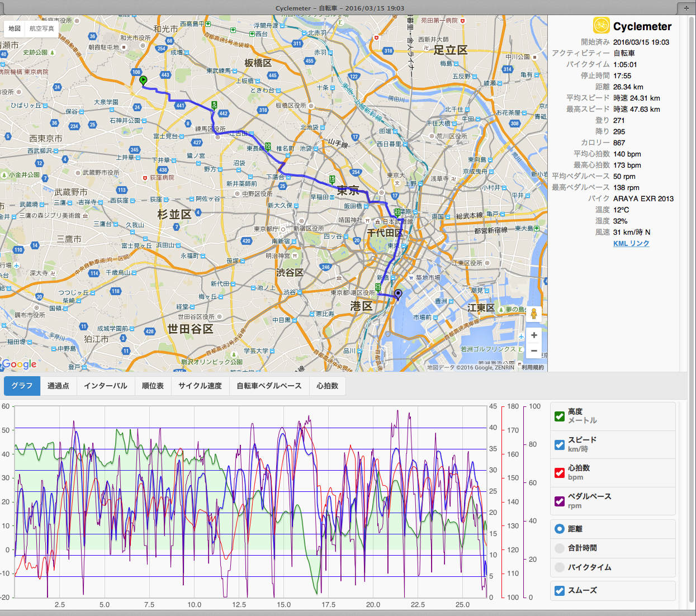696x616 pixels.
Task: Click the 渋谷区 label on the map
Action: (x=290, y=272)
